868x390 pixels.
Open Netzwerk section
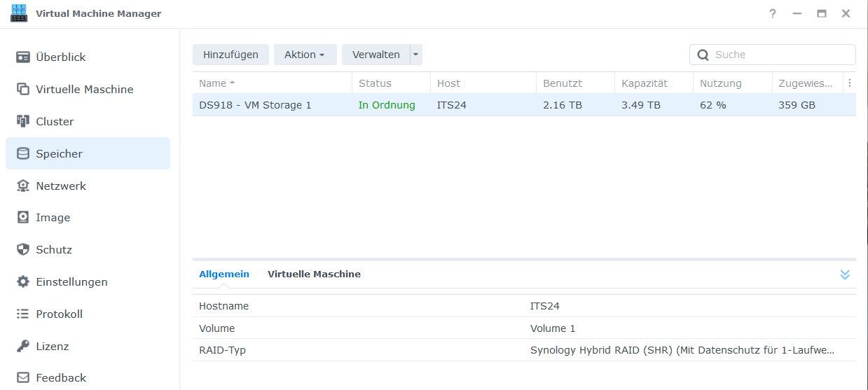(x=88, y=186)
